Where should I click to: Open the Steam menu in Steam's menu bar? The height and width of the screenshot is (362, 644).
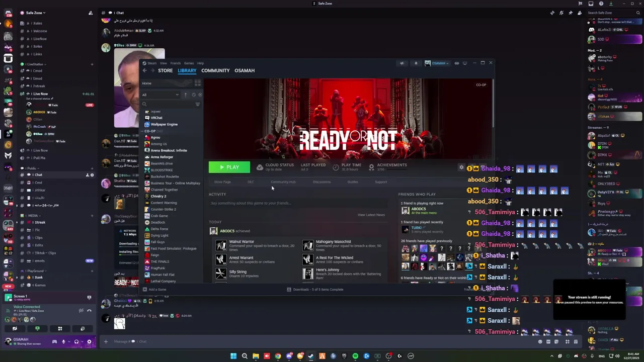pos(151,63)
